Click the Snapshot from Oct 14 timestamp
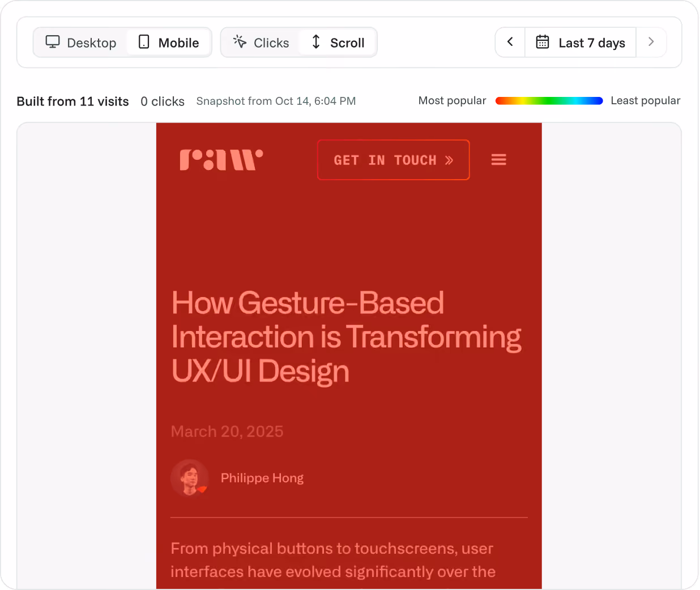 coord(276,101)
